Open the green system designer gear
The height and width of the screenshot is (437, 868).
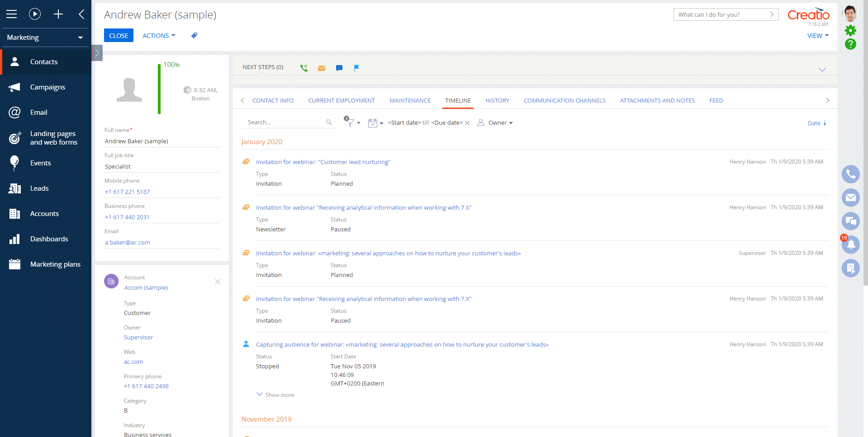[x=850, y=30]
